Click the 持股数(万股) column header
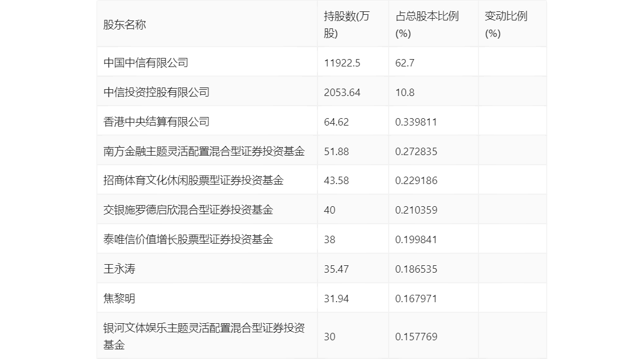Viewport: 644px width, 359px height. pyautogui.click(x=346, y=24)
